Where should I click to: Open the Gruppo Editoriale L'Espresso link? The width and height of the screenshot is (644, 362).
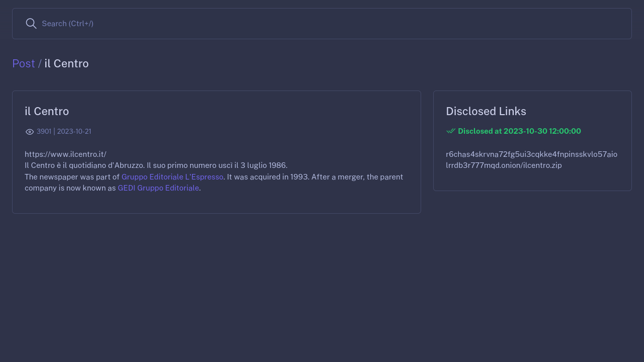pos(173,177)
